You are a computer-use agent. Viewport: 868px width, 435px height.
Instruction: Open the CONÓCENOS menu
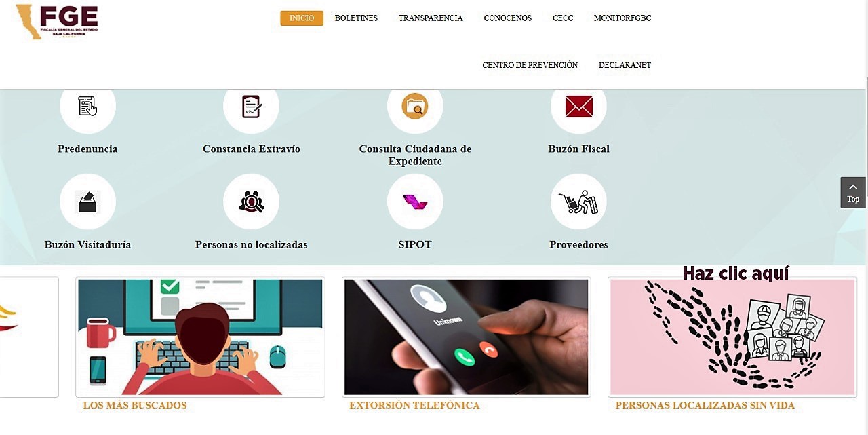pyautogui.click(x=508, y=18)
